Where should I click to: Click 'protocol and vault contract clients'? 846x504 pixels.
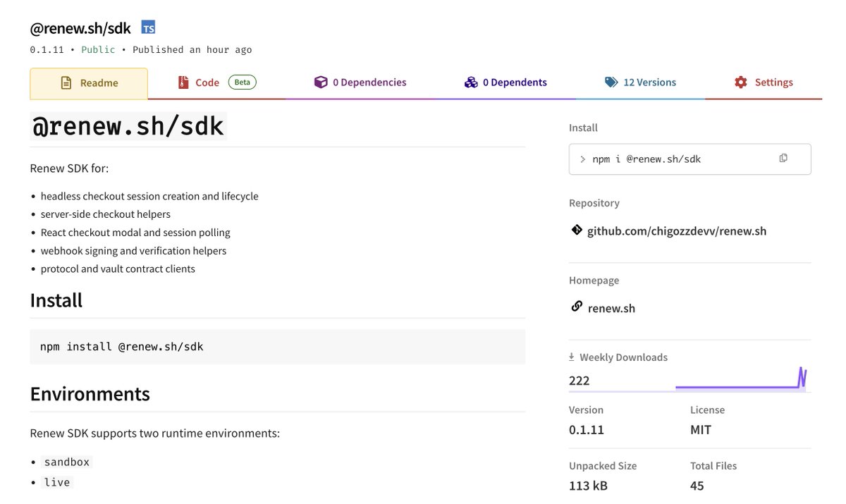pos(118,269)
